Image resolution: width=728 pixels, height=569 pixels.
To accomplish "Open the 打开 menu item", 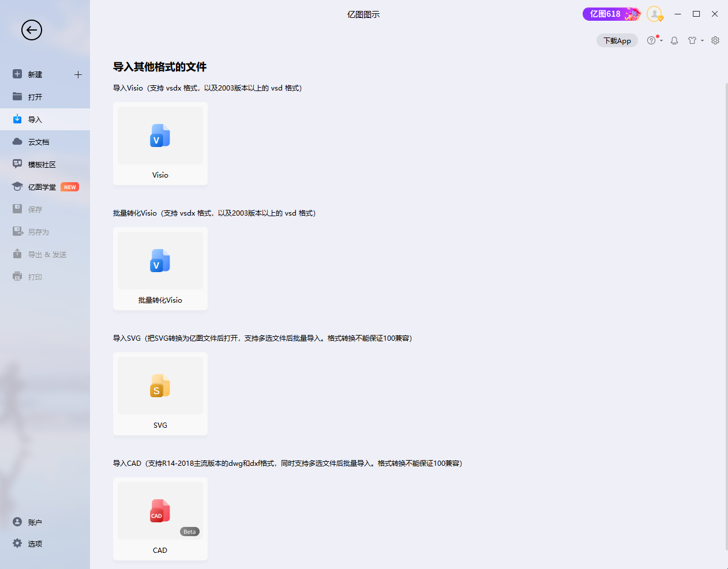I will pyautogui.click(x=35, y=97).
